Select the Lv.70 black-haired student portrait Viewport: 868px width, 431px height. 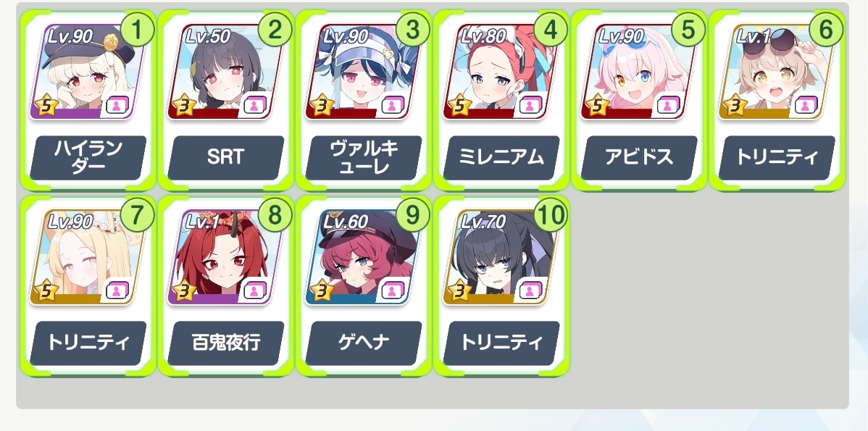pyautogui.click(x=501, y=257)
